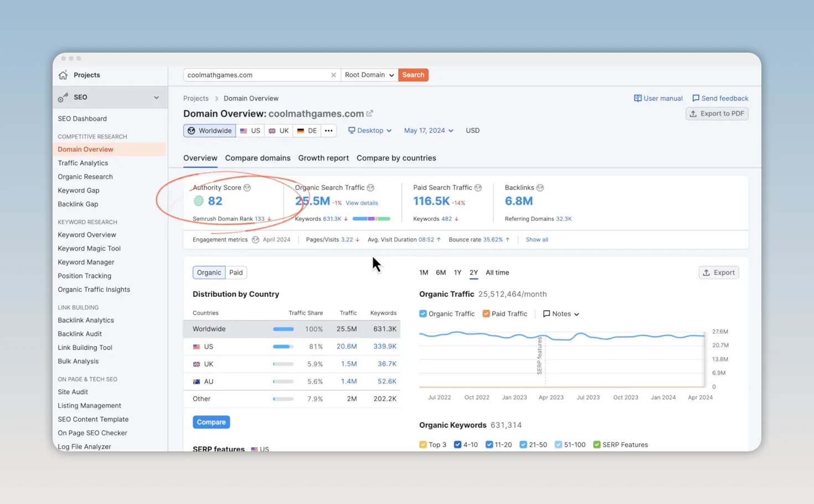Open Keyword Magic Tool in sidebar

(89, 249)
